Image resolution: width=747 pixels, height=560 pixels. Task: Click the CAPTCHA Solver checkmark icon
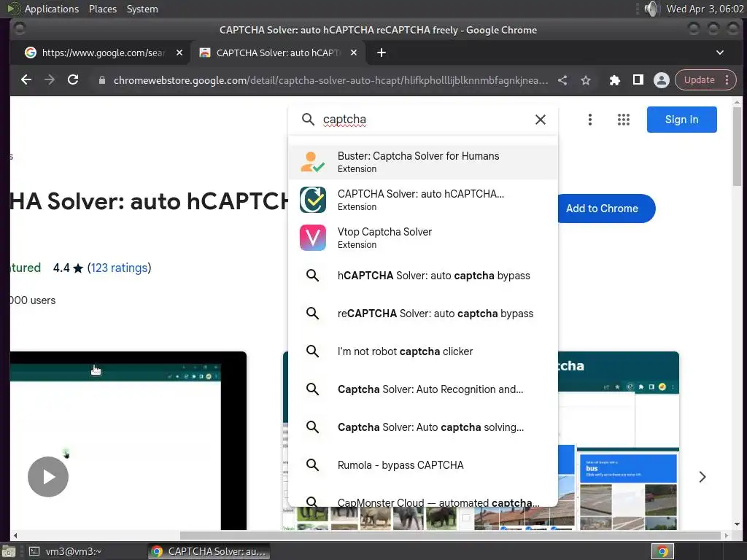coord(312,200)
